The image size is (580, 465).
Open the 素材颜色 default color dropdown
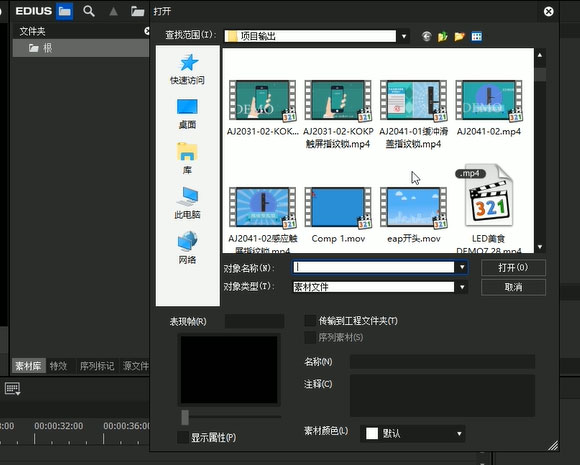[413, 434]
